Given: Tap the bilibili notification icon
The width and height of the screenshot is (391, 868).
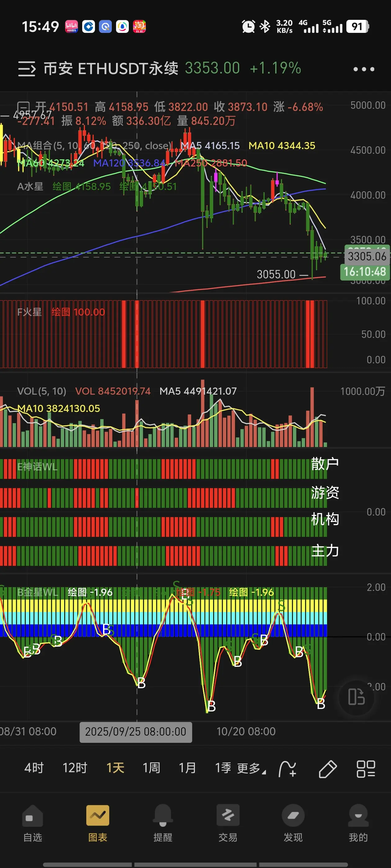Looking at the screenshot, I should coord(71,26).
